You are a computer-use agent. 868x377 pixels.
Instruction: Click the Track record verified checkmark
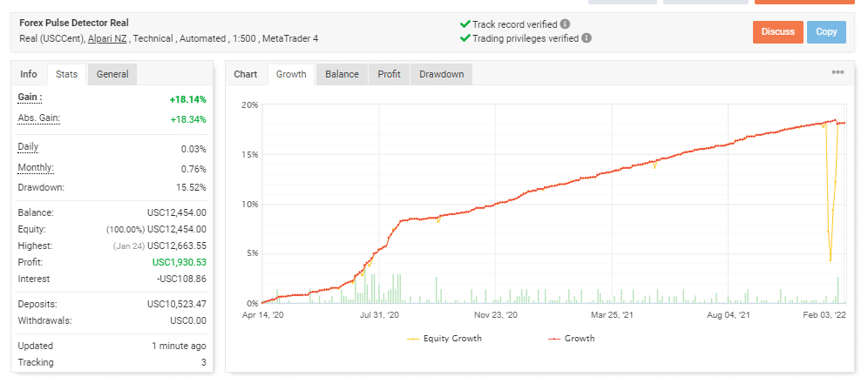(x=464, y=24)
